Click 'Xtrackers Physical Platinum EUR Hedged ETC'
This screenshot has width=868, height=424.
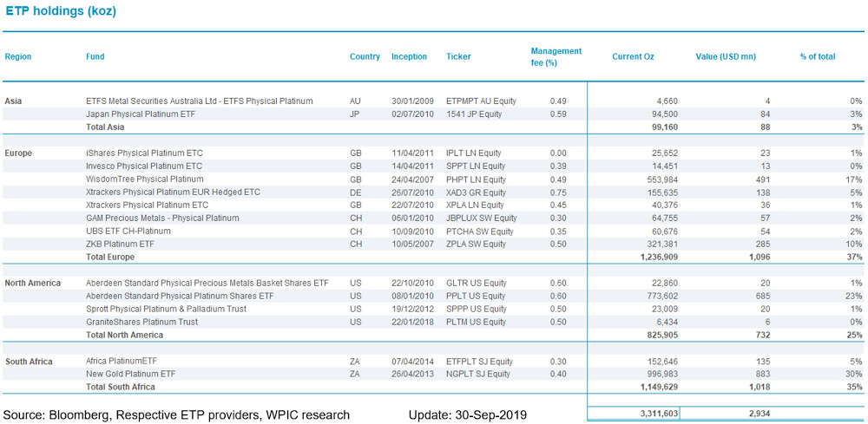click(173, 192)
